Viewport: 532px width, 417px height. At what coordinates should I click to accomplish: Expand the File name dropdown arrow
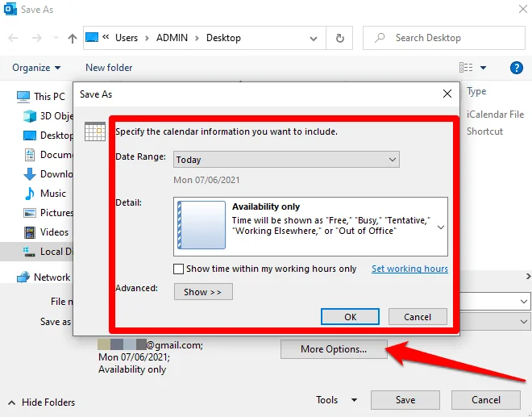(x=523, y=301)
